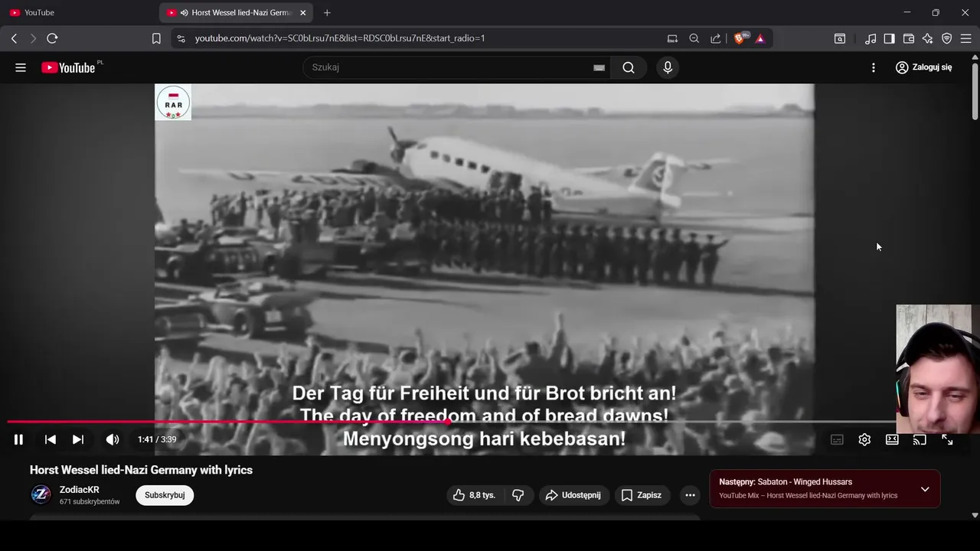980x551 pixels.
Task: Share this page from the address bar
Action: [x=715, y=38]
